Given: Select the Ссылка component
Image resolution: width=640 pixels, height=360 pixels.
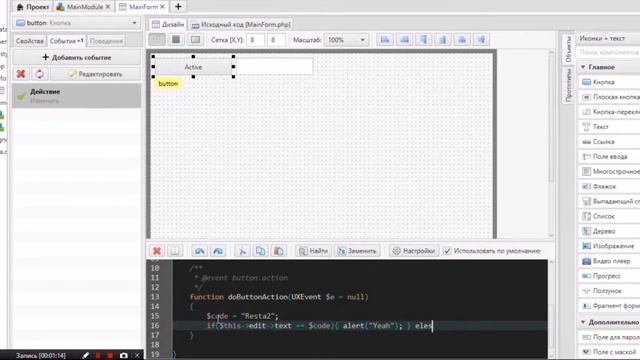Looking at the screenshot, I should pyautogui.click(x=609, y=142).
